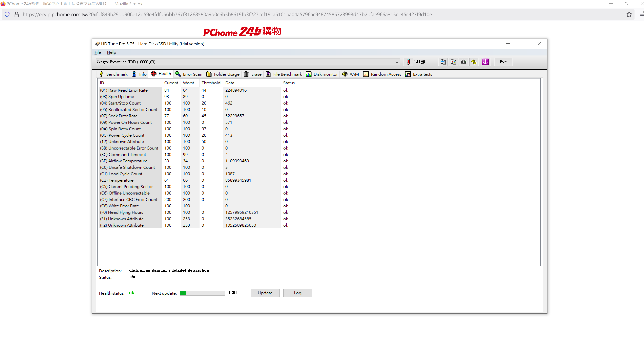Image resolution: width=644 pixels, height=351 pixels.
Task: Click the Data column header
Action: click(x=252, y=83)
